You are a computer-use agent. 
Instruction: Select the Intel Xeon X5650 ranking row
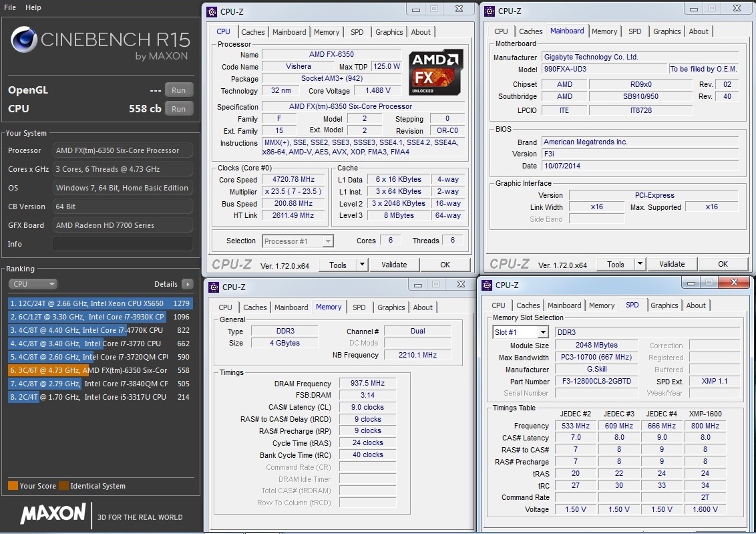tap(100, 303)
